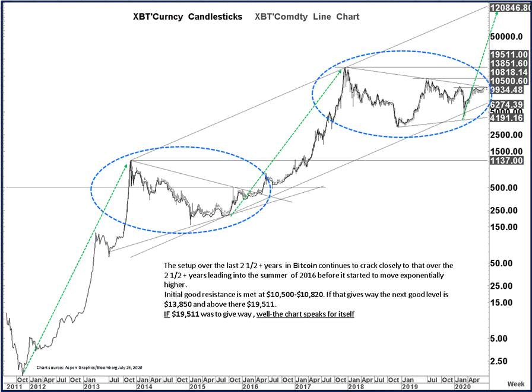The height and width of the screenshot is (392, 532).
Task: Click the Week interval label
Action: tap(516, 384)
